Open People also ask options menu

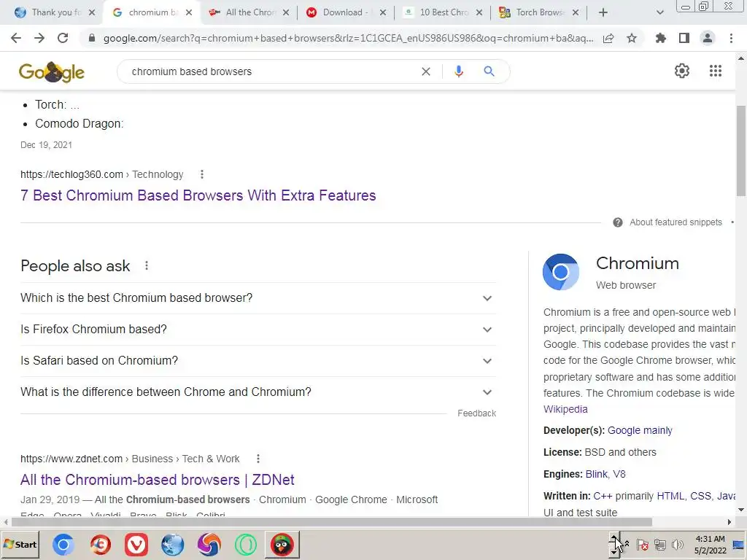click(147, 265)
